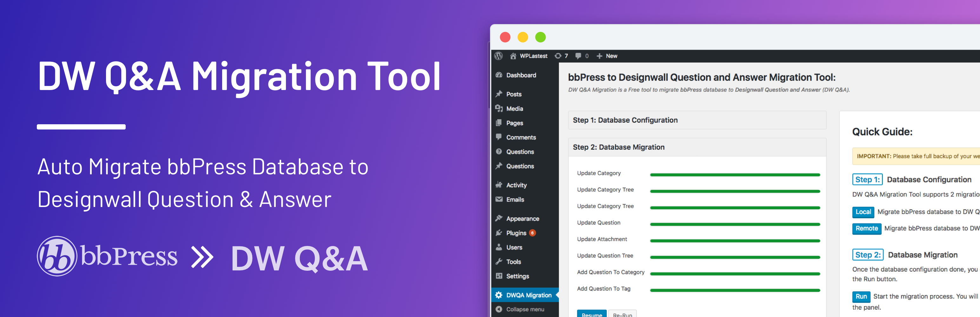Click the 'Quick Guide:' heading
Viewport: 980px width, 317px height.
point(882,132)
